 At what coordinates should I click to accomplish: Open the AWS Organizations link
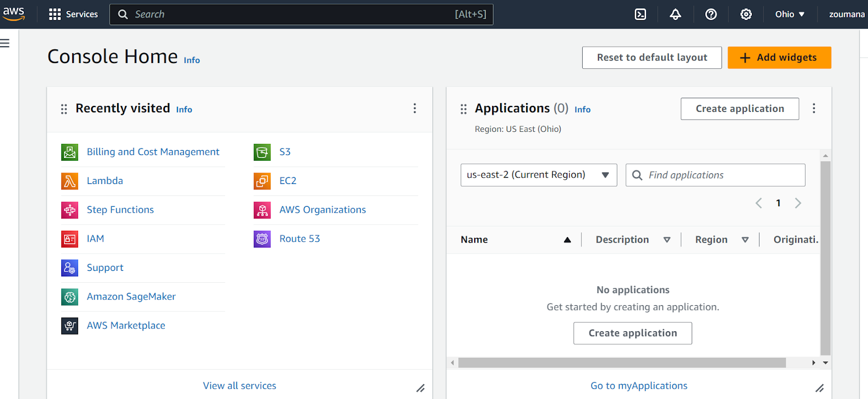(x=323, y=210)
